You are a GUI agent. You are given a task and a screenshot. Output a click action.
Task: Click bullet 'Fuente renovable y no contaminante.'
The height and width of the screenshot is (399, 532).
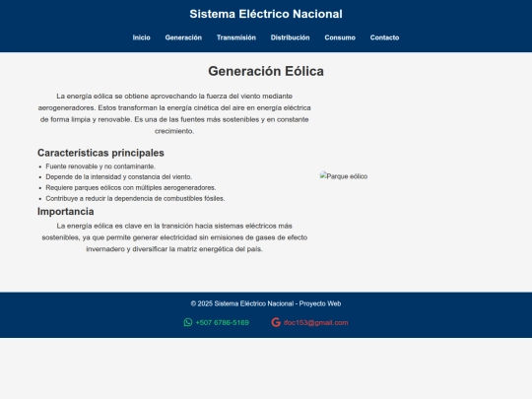(100, 166)
